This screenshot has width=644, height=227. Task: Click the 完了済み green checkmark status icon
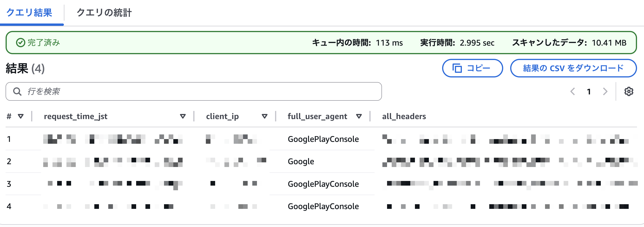(20, 43)
